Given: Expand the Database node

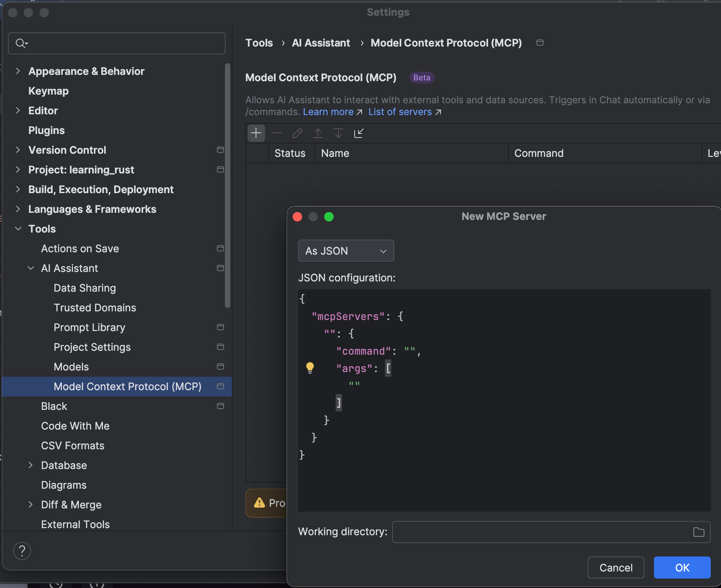Looking at the screenshot, I should click(30, 465).
